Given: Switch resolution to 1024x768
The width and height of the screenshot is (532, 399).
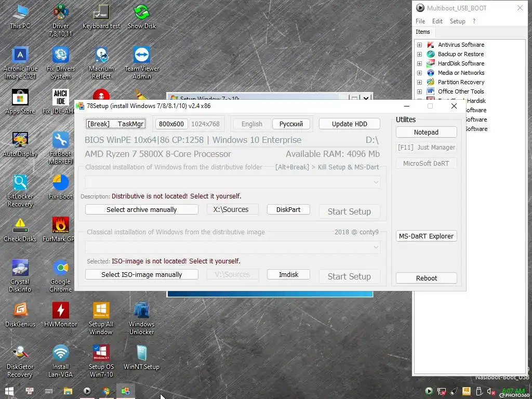Looking at the screenshot, I should (206, 124).
